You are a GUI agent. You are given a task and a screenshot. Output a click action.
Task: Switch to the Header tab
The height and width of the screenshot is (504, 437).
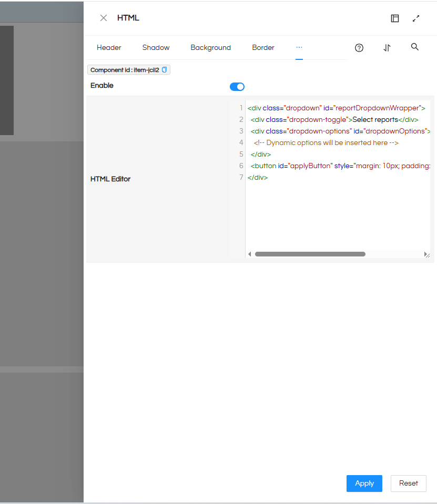(x=109, y=48)
